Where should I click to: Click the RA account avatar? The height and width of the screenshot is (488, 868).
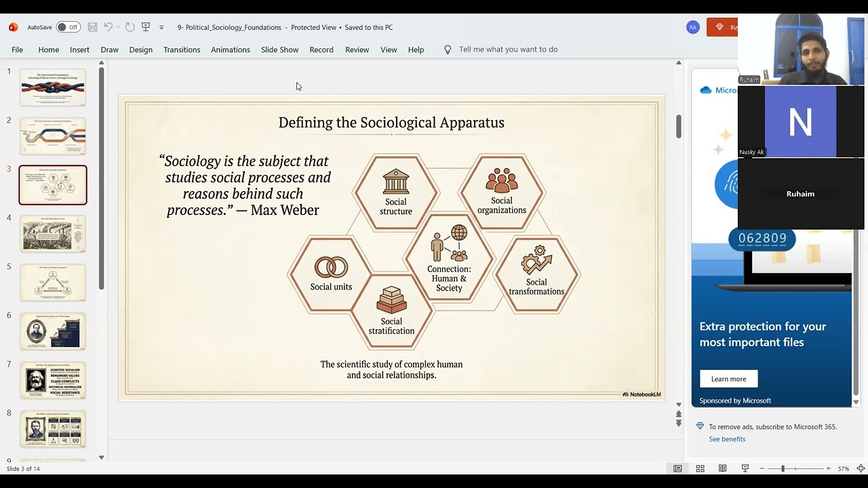coord(692,27)
